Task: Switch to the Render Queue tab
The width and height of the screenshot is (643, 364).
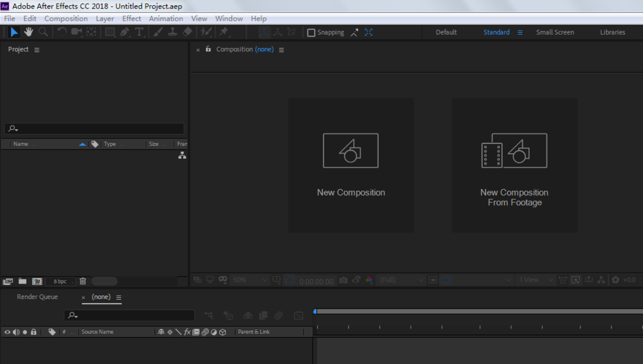Action: coord(37,296)
